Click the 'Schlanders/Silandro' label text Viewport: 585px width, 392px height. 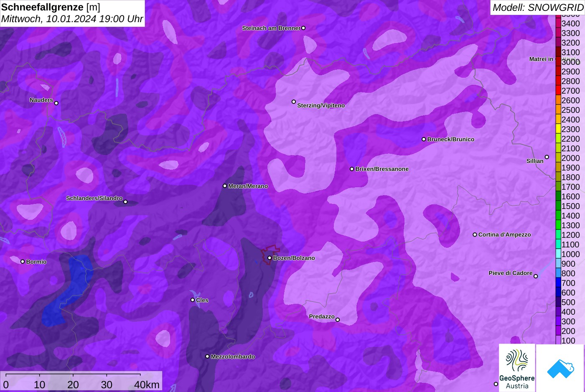[94, 198]
